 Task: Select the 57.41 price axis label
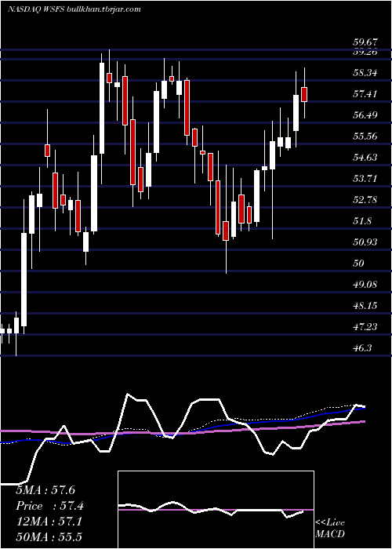(x=365, y=94)
